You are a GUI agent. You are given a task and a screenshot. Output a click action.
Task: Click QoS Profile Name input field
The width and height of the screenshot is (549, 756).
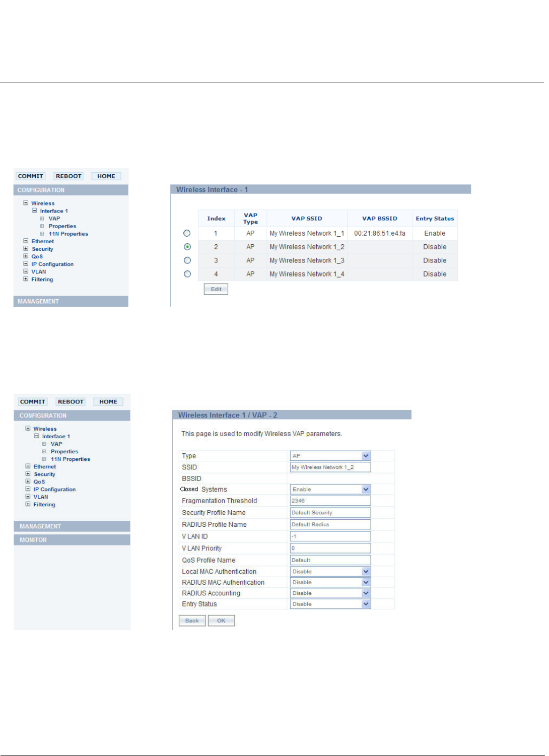click(x=330, y=560)
